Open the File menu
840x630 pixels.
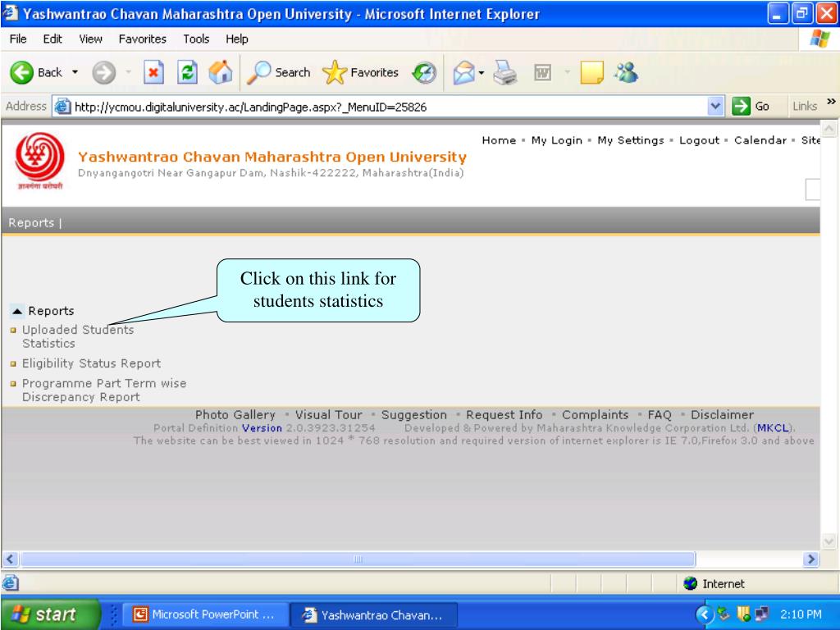[x=18, y=39]
